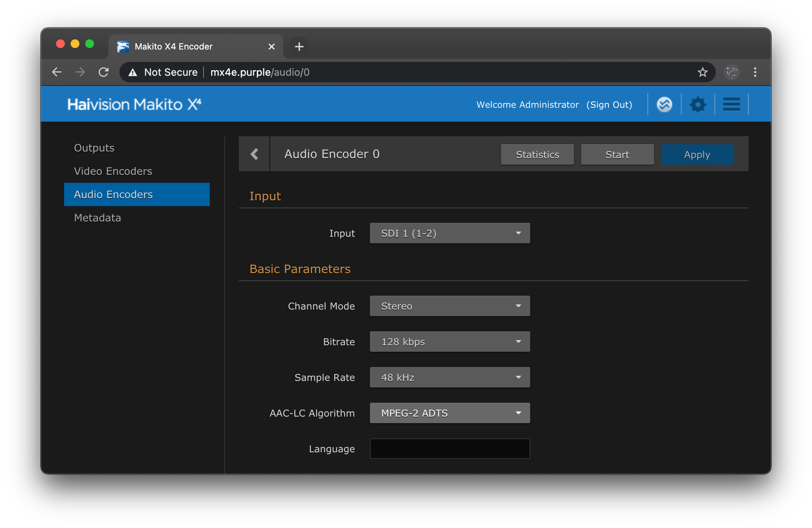
Task: Click the Sign Out link
Action: (x=609, y=105)
